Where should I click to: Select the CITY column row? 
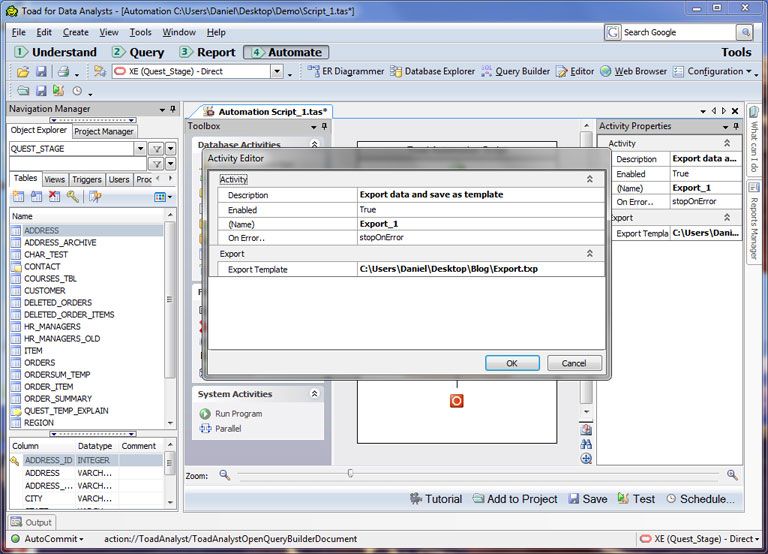click(x=86, y=499)
